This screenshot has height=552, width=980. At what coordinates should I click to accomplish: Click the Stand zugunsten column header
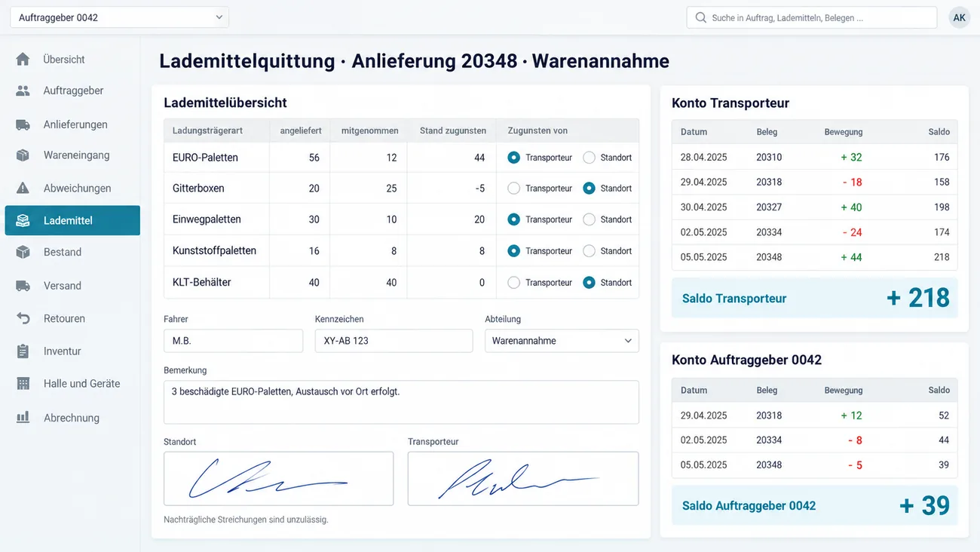click(452, 130)
